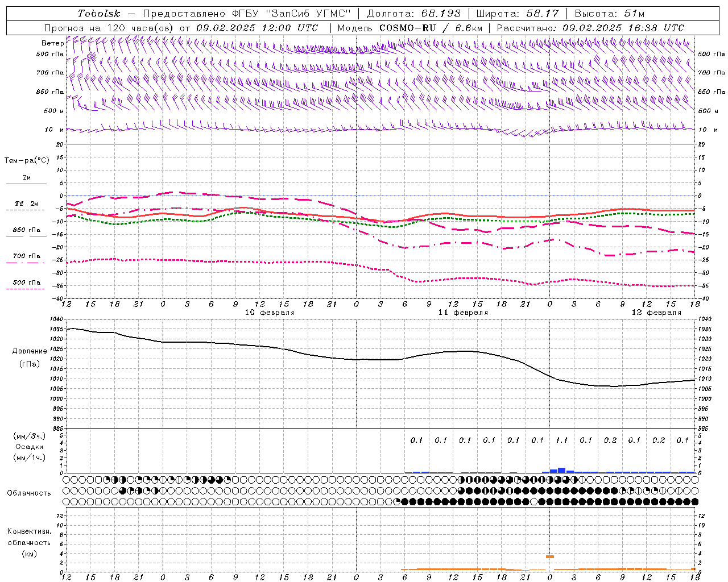
Task: Click '10 м' on left wind axis
Action: (x=55, y=130)
